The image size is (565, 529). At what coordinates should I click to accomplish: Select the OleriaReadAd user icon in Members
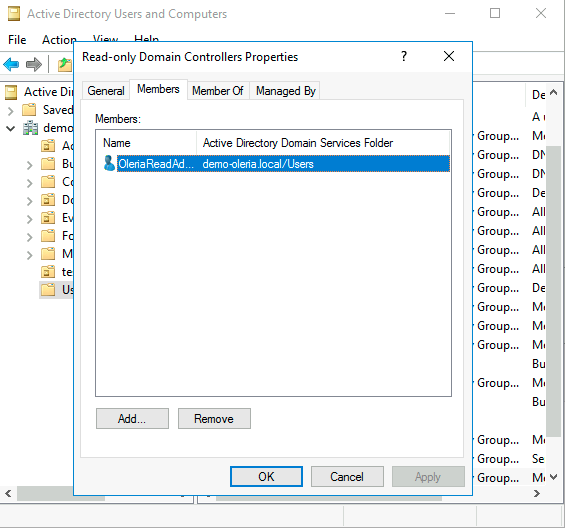(x=109, y=163)
